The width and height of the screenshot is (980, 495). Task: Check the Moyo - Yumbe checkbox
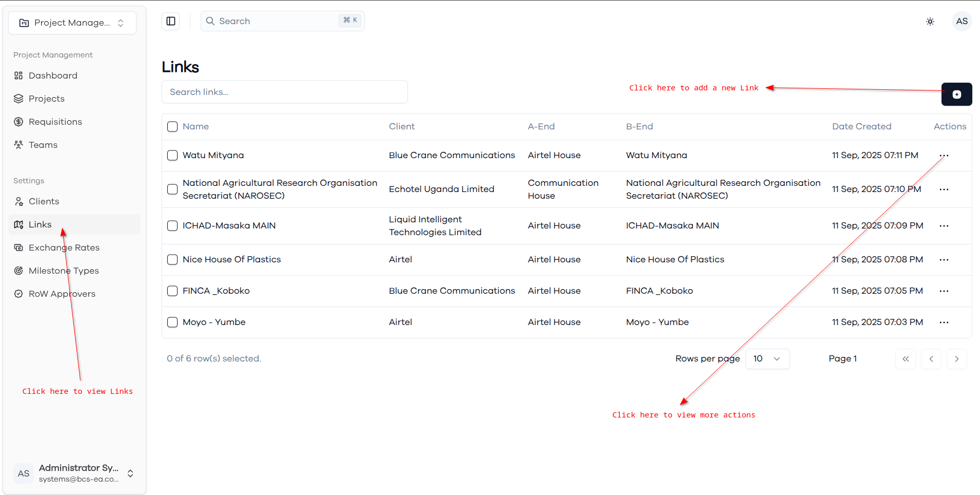click(172, 322)
